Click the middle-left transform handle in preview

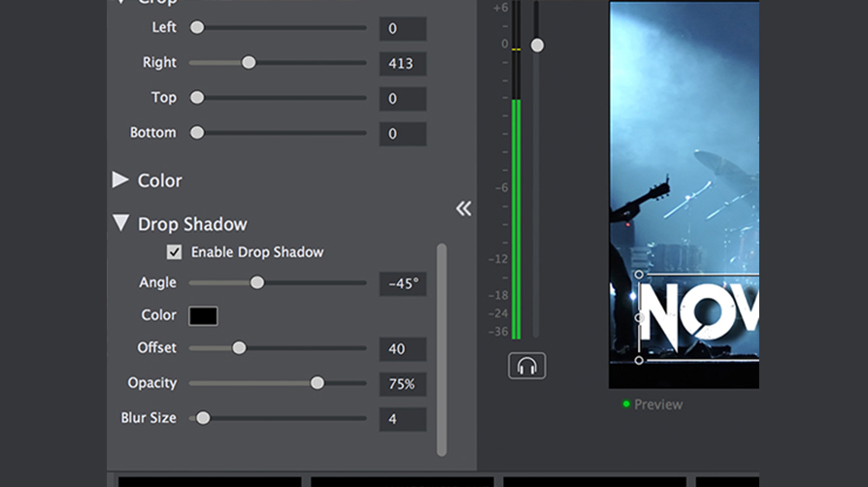639,317
